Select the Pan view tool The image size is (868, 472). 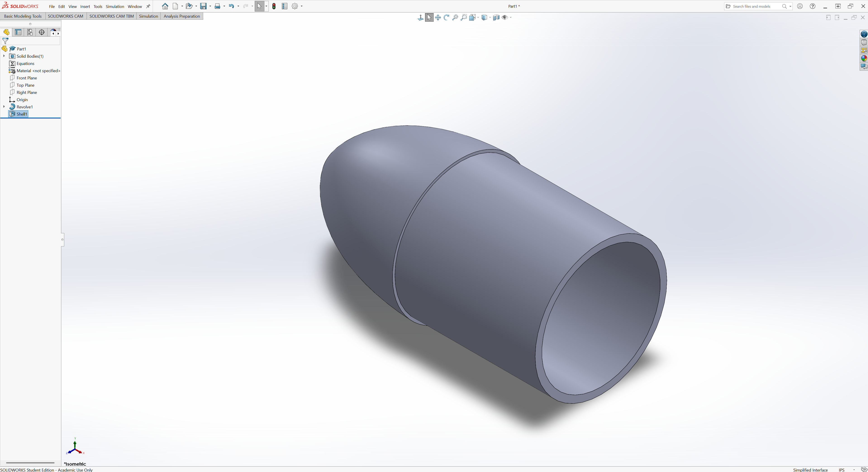pyautogui.click(x=438, y=17)
